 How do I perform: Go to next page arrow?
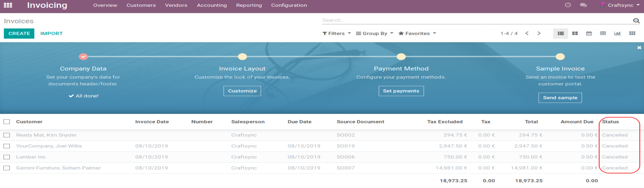pyautogui.click(x=539, y=33)
